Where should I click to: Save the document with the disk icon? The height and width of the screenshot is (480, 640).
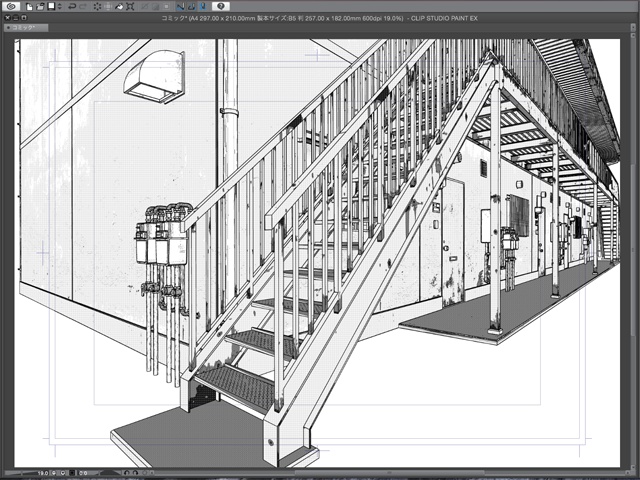51,6
